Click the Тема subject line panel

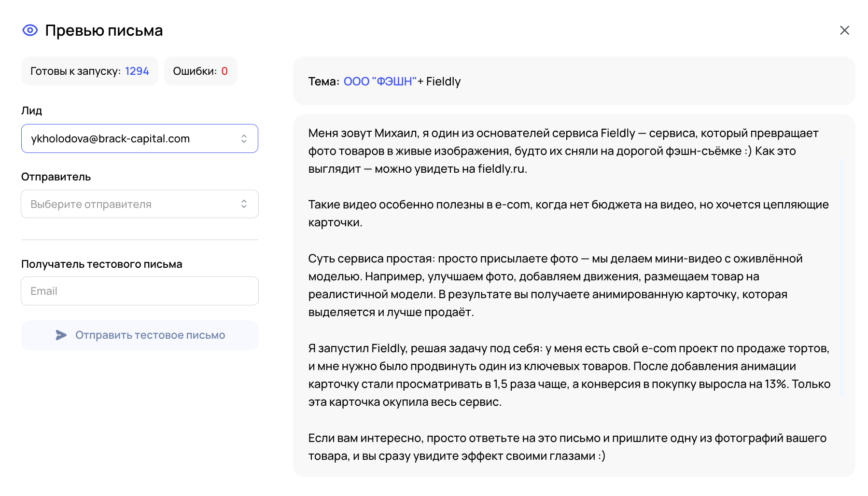coord(574,81)
